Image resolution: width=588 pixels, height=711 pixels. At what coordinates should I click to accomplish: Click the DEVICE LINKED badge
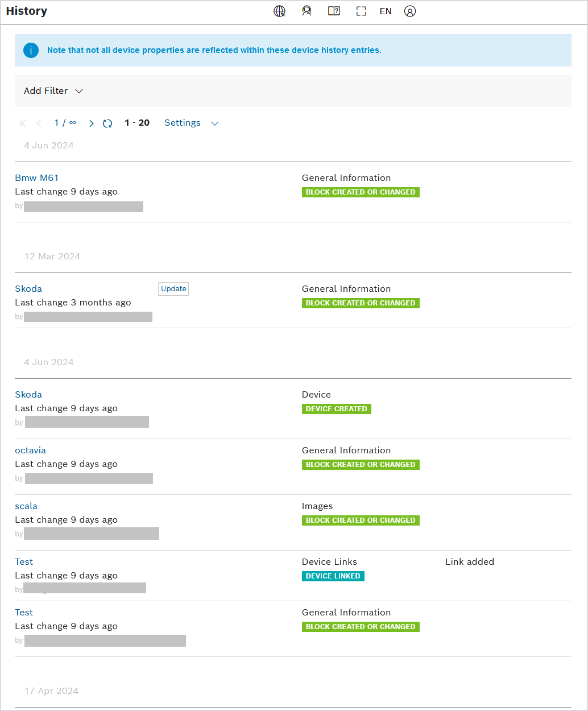pyautogui.click(x=333, y=576)
